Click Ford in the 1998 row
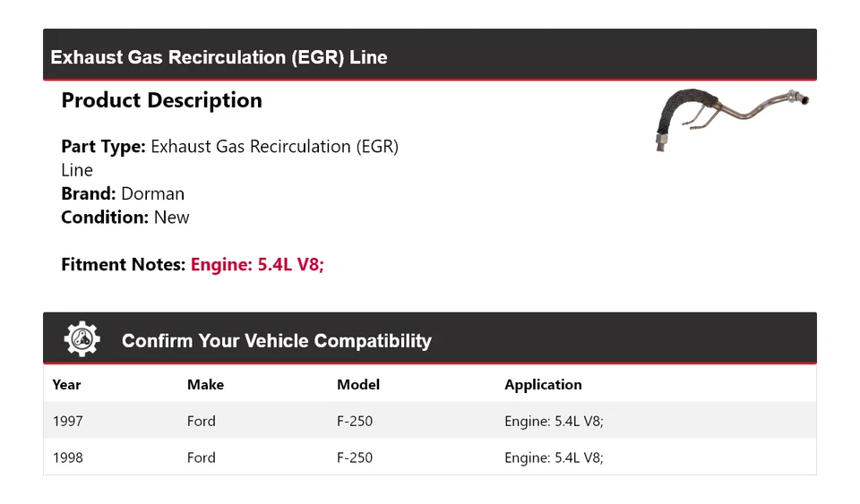 point(202,457)
